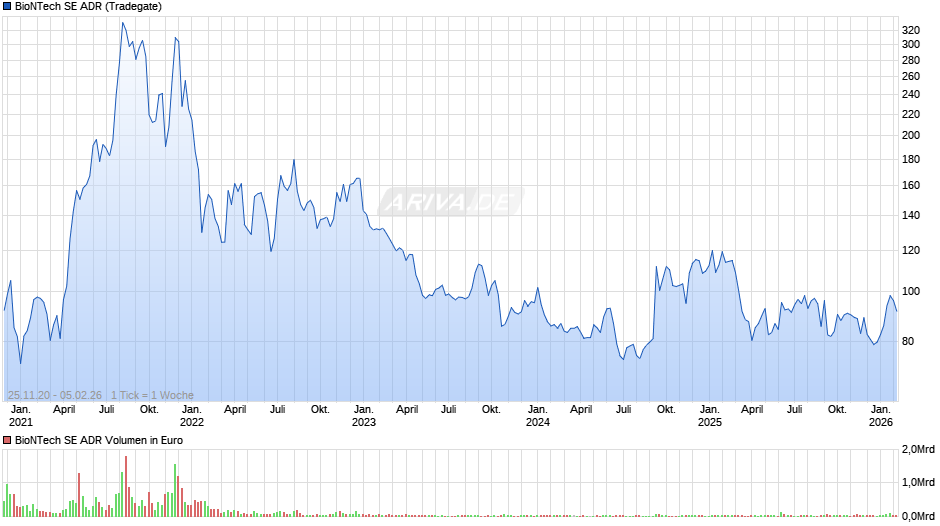The height and width of the screenshot is (526, 940).
Task: Click the 100 price axis label
Action: point(911,291)
